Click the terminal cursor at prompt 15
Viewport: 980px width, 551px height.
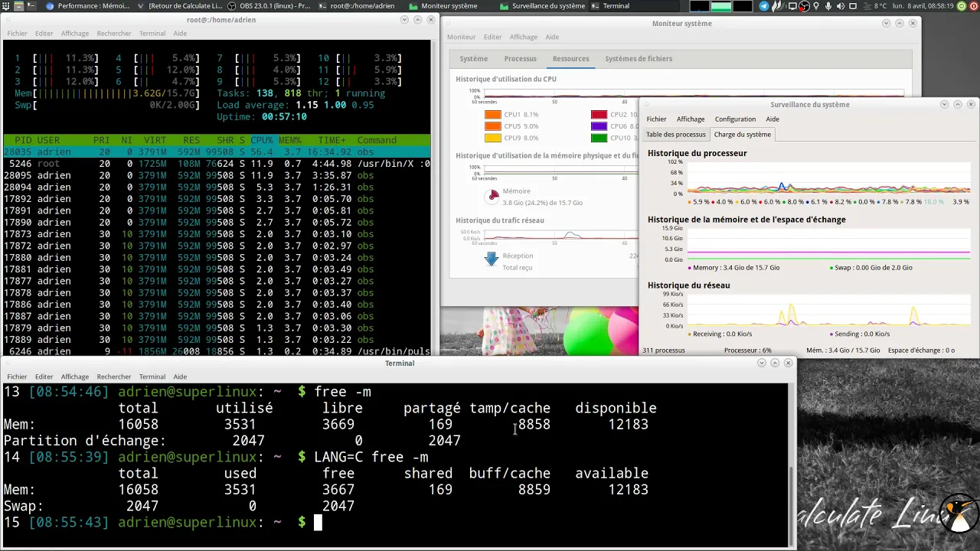[x=318, y=522]
